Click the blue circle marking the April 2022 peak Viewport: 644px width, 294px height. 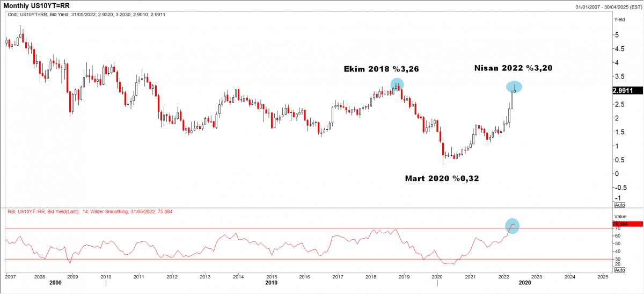coord(514,87)
